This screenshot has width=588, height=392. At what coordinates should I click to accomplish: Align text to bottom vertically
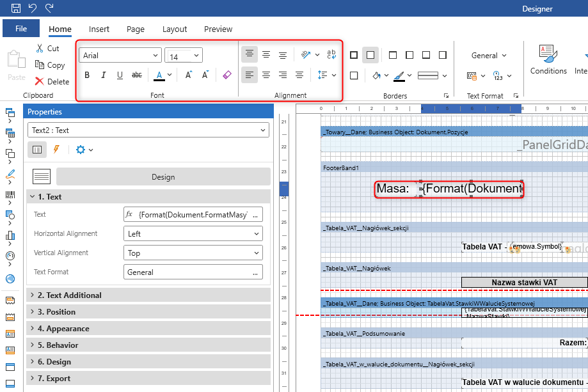[283, 55]
